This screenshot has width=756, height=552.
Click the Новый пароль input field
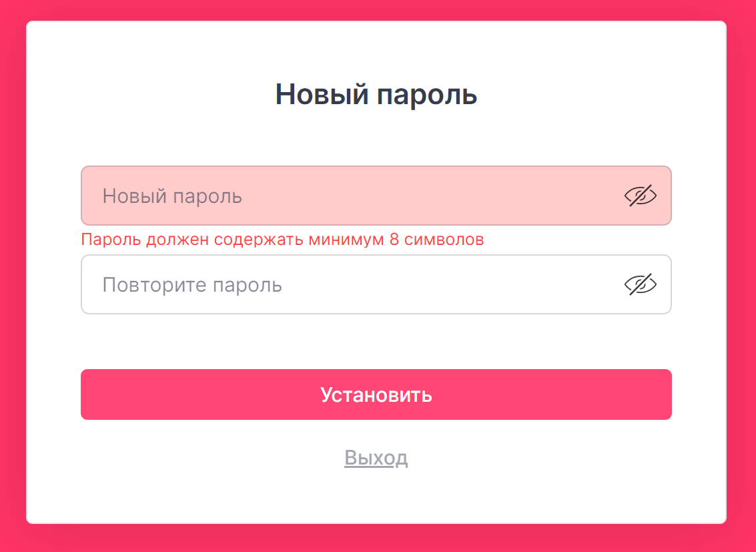(376, 196)
